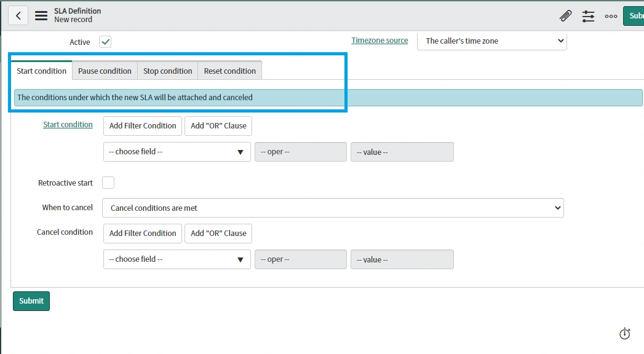Click the Timezone source label link
The width and height of the screenshot is (644, 354).
(x=380, y=40)
